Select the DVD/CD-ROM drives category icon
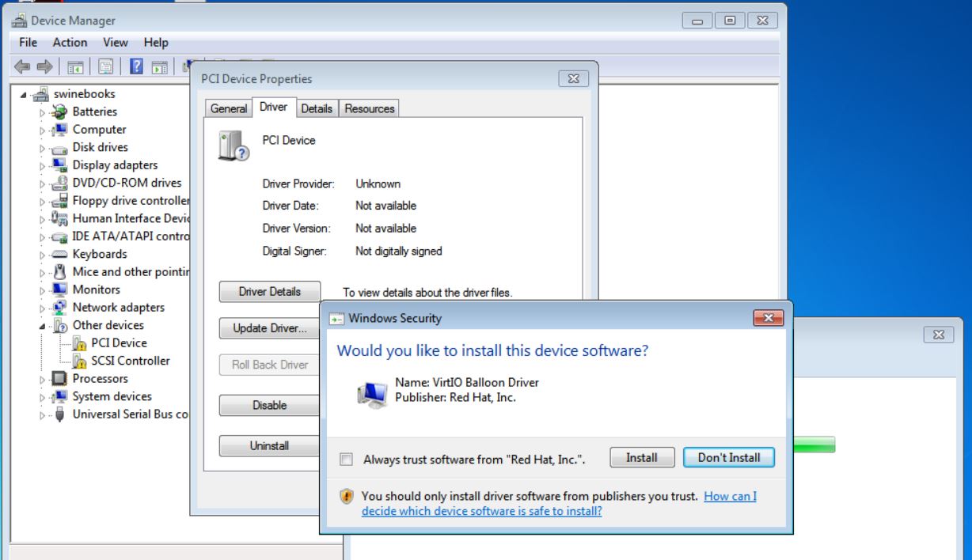Screen dimensions: 972x560 pos(59,183)
